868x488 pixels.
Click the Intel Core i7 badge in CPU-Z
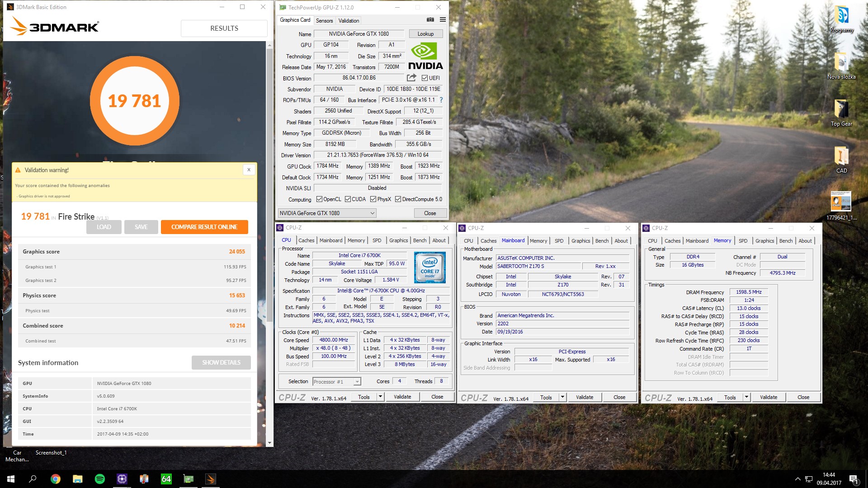pos(429,268)
